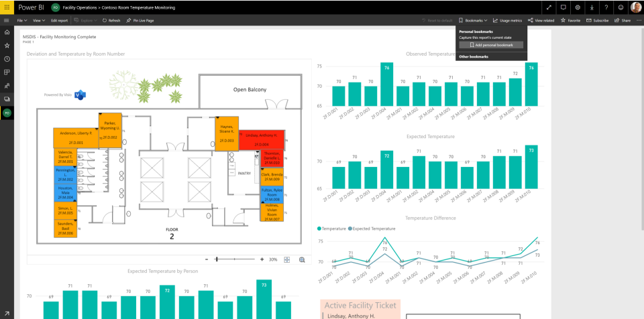Click the Power BI title

click(30, 7)
